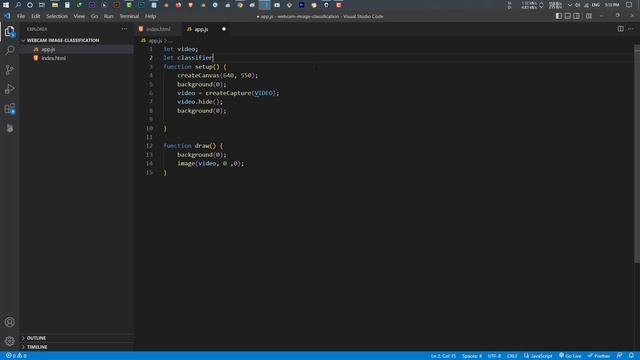Open editor More Actions ellipsis
Viewport: 640px width, 360px height.
[631, 29]
